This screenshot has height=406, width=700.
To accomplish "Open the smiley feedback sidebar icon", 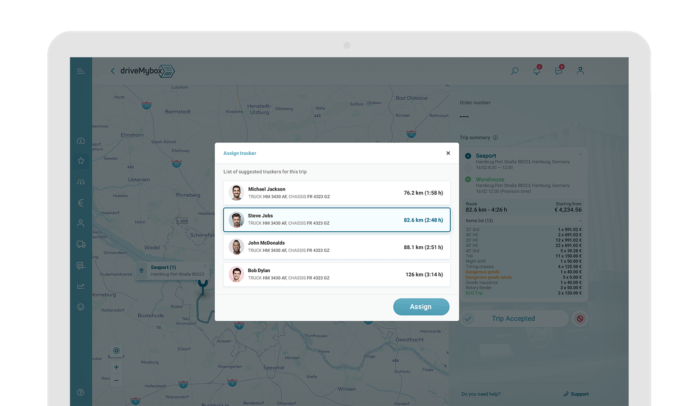I will 81,307.
